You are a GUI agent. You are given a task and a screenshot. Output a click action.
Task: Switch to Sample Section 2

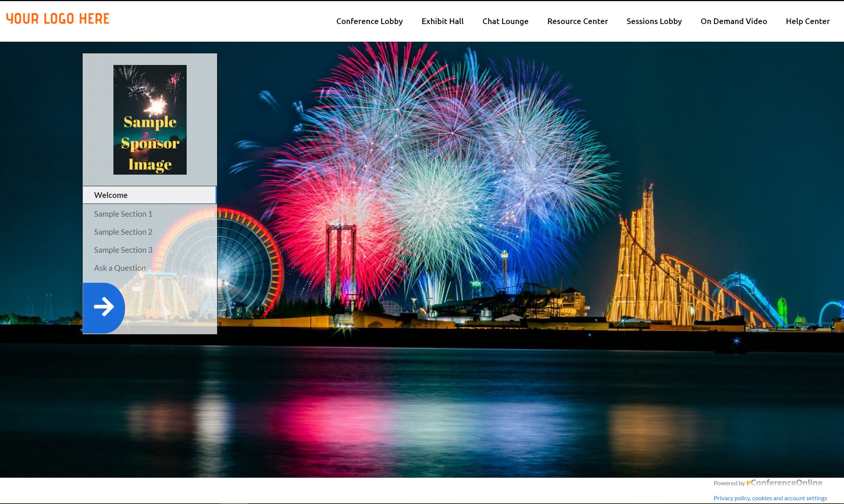(x=123, y=232)
